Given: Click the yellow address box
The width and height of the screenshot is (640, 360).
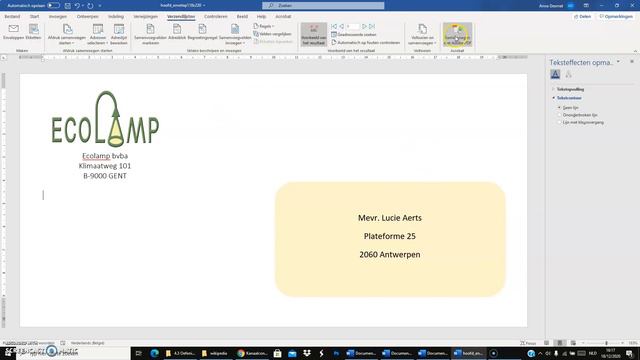Looking at the screenshot, I should pyautogui.click(x=390, y=239).
